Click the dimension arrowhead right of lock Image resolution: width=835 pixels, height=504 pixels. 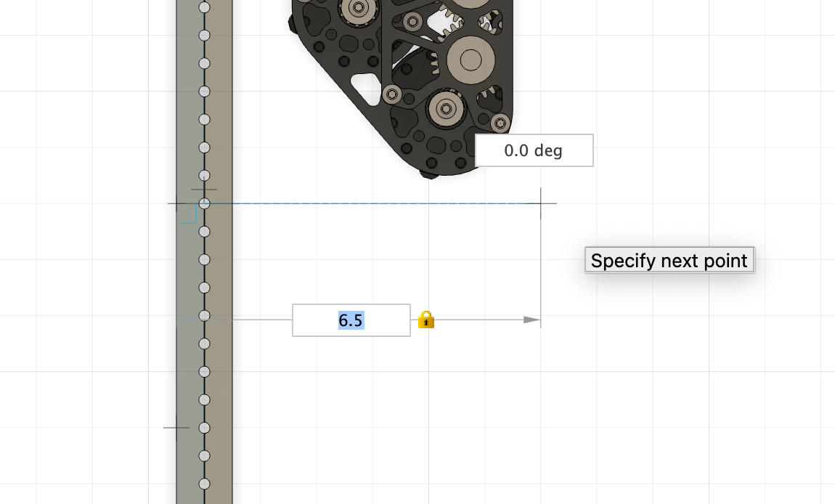click(531, 320)
